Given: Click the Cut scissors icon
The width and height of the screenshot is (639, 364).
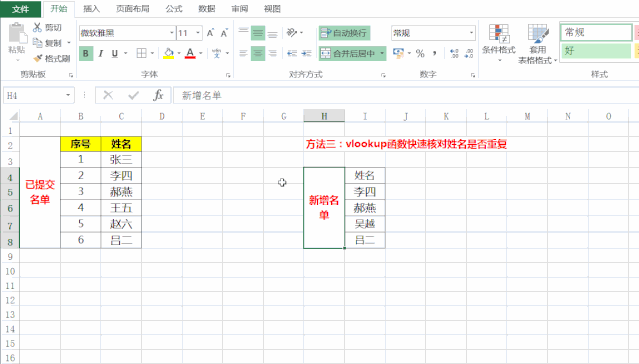Looking at the screenshot, I should point(37,27).
